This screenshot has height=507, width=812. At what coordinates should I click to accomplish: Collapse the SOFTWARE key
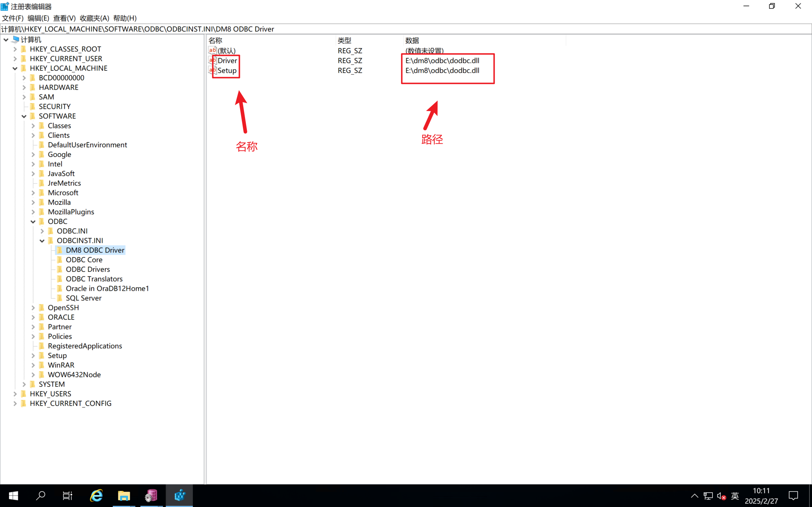pyautogui.click(x=24, y=116)
